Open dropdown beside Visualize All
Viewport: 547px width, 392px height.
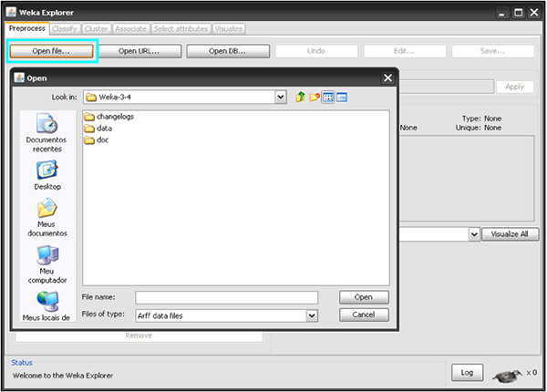pyautogui.click(x=474, y=234)
